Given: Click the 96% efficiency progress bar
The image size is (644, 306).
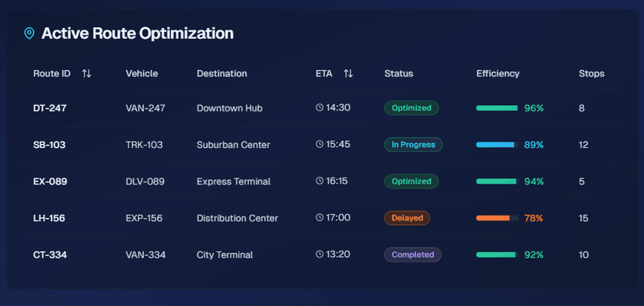Looking at the screenshot, I should click(x=497, y=108).
